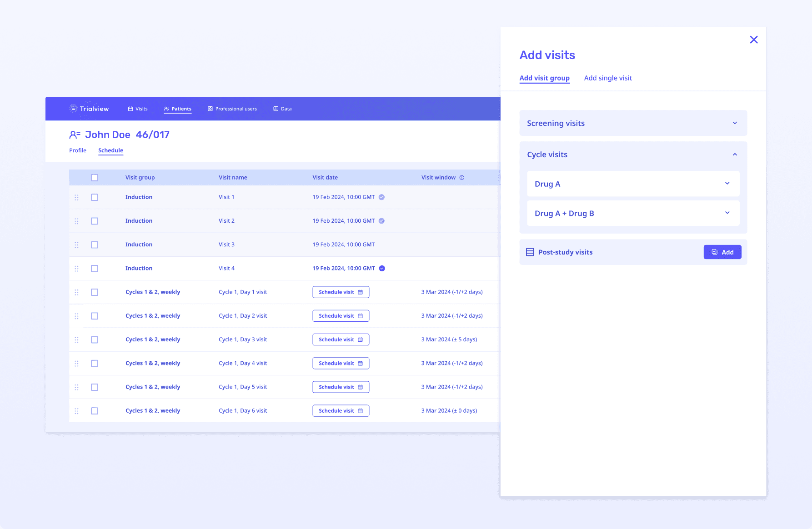Select the checkbox for Cycle 1, Day 5 visit
Image resolution: width=812 pixels, height=529 pixels.
[95, 387]
